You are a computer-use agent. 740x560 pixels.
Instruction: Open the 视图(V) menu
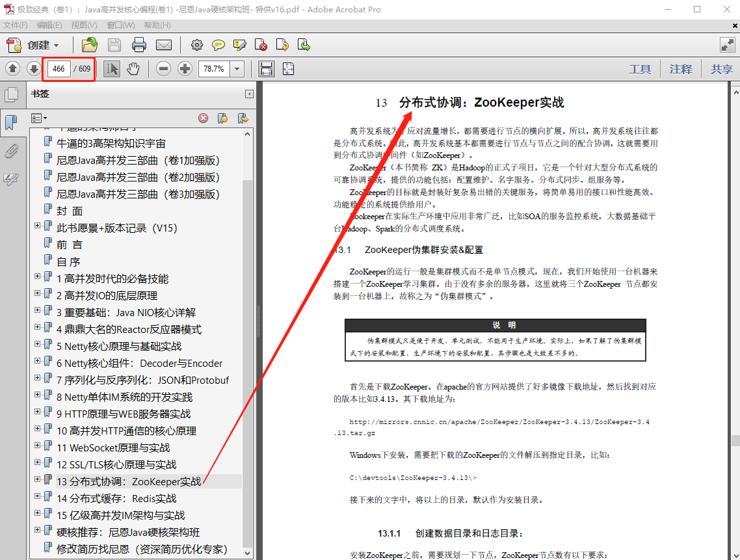click(84, 25)
